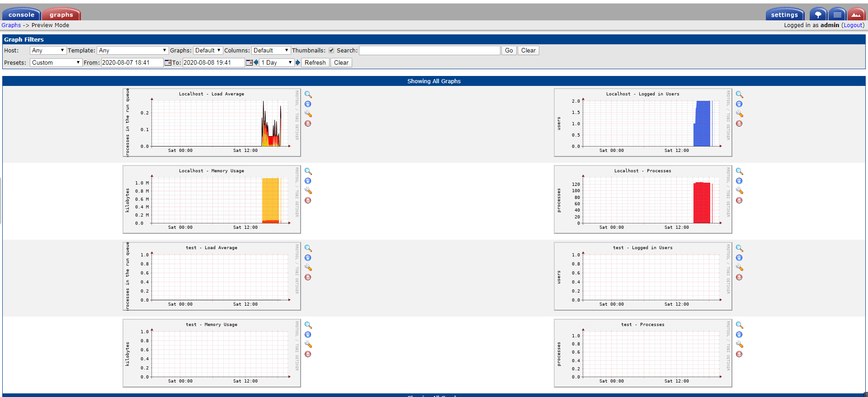Open calendar picker for From date
Image resolution: width=868 pixels, height=397 pixels.
click(168, 63)
